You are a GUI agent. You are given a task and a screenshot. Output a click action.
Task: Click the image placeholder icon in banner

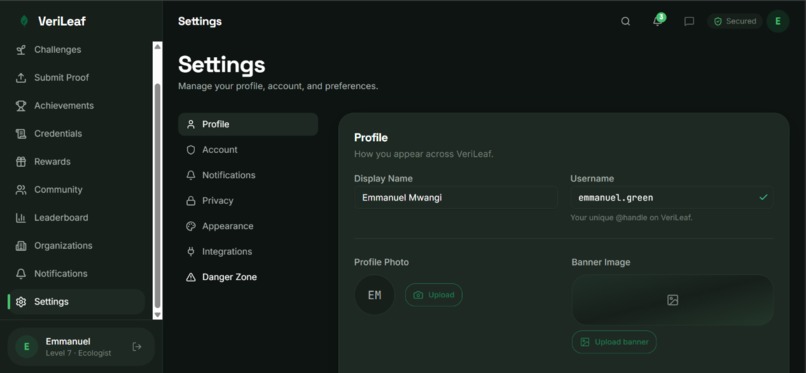click(672, 300)
